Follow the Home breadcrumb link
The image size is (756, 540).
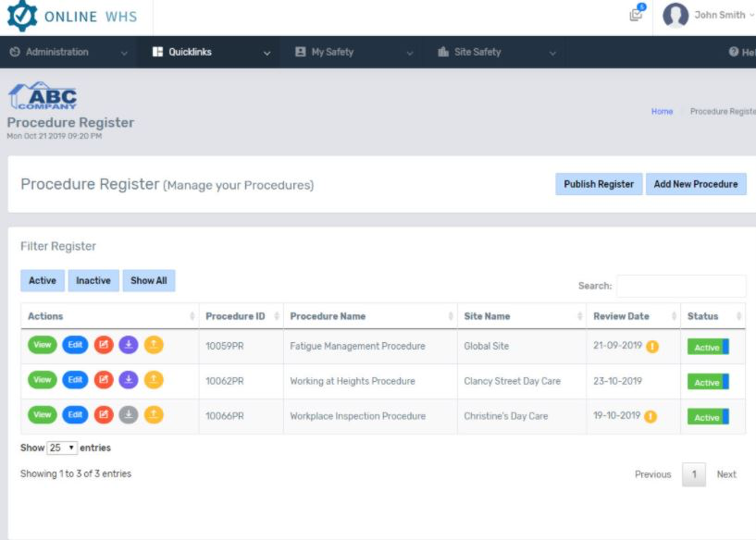(663, 111)
